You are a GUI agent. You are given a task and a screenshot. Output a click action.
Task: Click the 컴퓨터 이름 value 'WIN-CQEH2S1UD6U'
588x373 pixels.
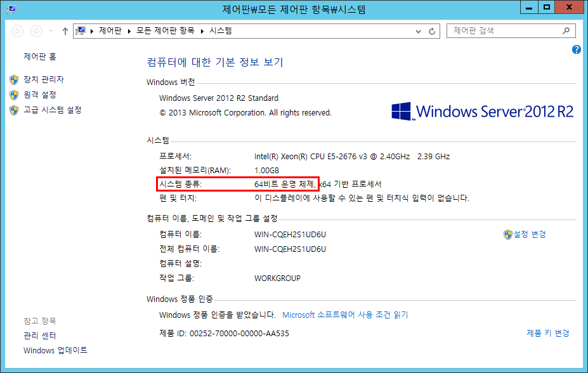290,235
